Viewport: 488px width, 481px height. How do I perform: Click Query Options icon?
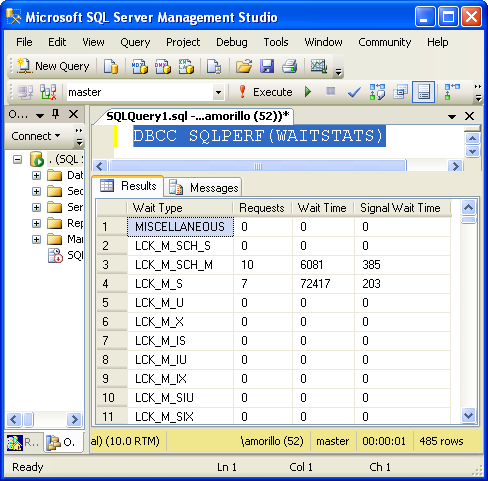coord(400,92)
